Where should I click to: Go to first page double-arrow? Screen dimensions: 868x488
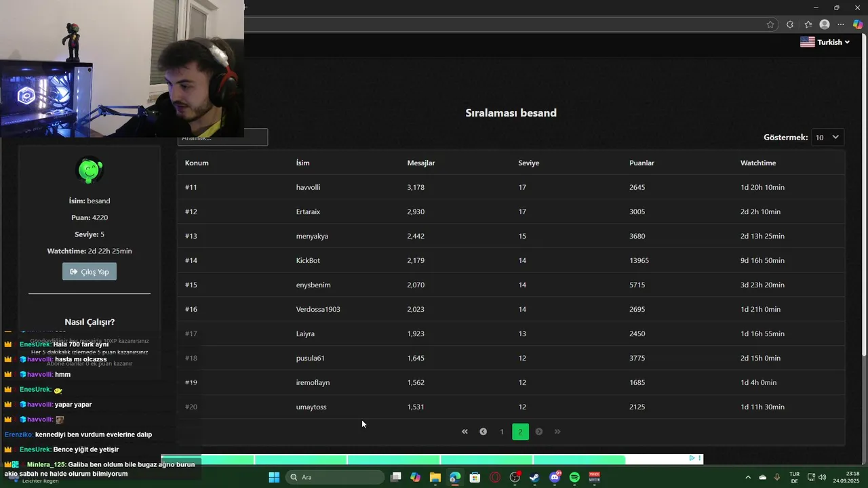tap(465, 432)
